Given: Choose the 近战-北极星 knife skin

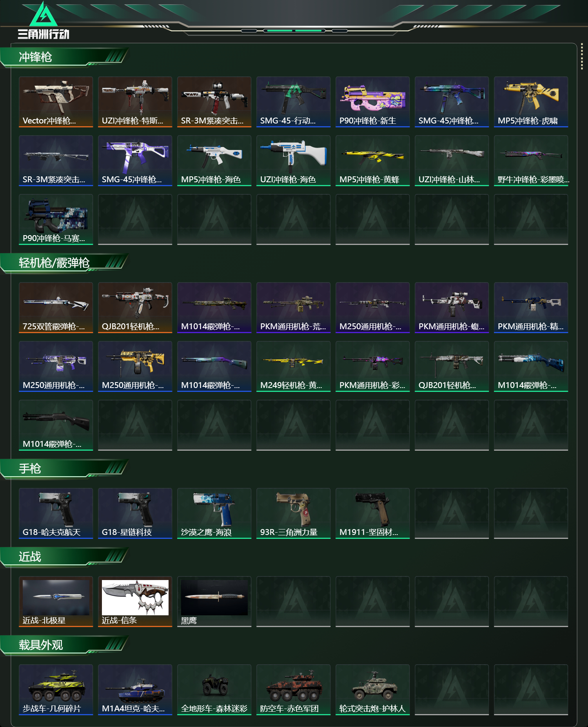Looking at the screenshot, I should tap(56, 602).
